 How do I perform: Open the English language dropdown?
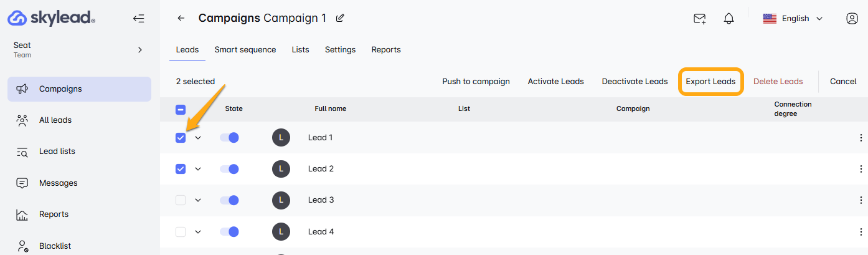pos(793,19)
